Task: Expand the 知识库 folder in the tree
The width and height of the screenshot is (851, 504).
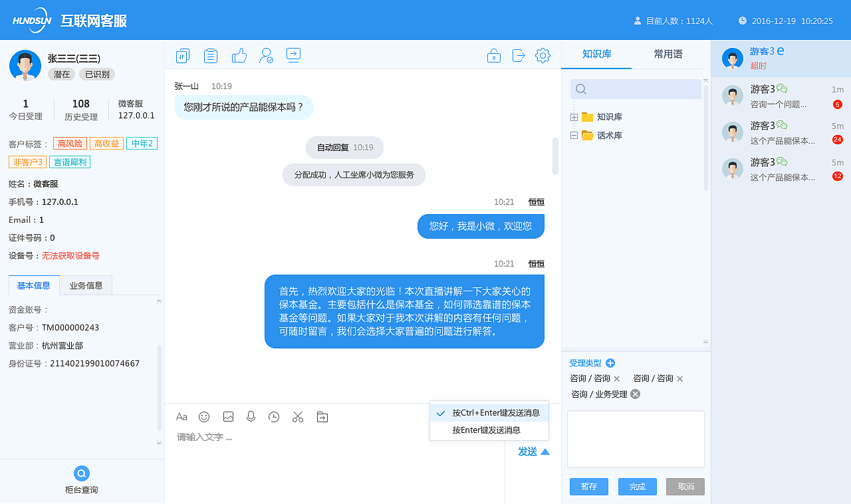Action: tap(572, 116)
